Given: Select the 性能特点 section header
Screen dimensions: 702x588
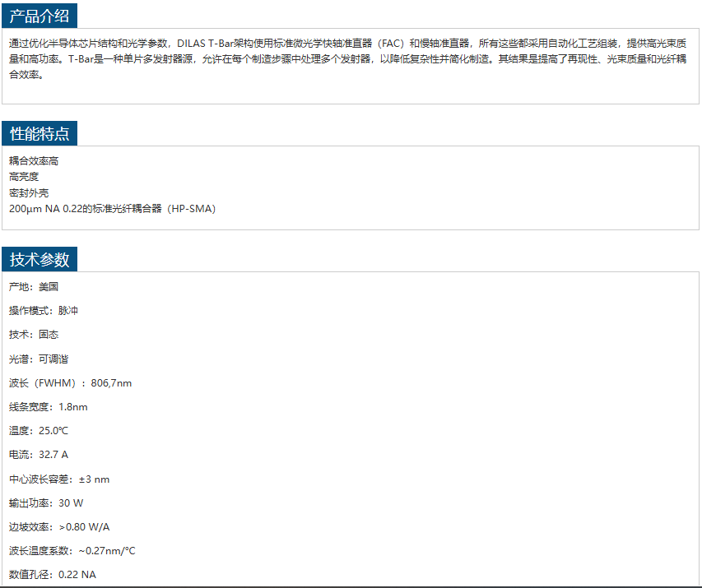Looking at the screenshot, I should (40, 133).
